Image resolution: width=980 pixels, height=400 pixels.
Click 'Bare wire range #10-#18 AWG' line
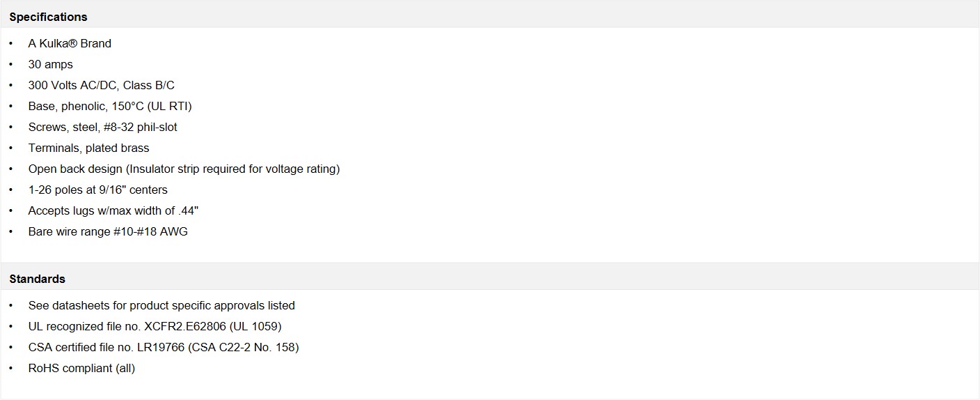(108, 231)
